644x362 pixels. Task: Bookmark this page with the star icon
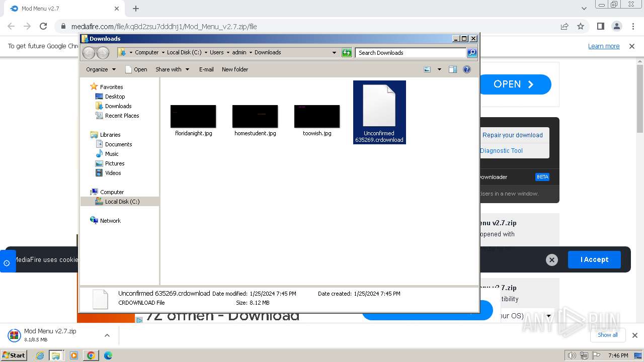[581, 26]
